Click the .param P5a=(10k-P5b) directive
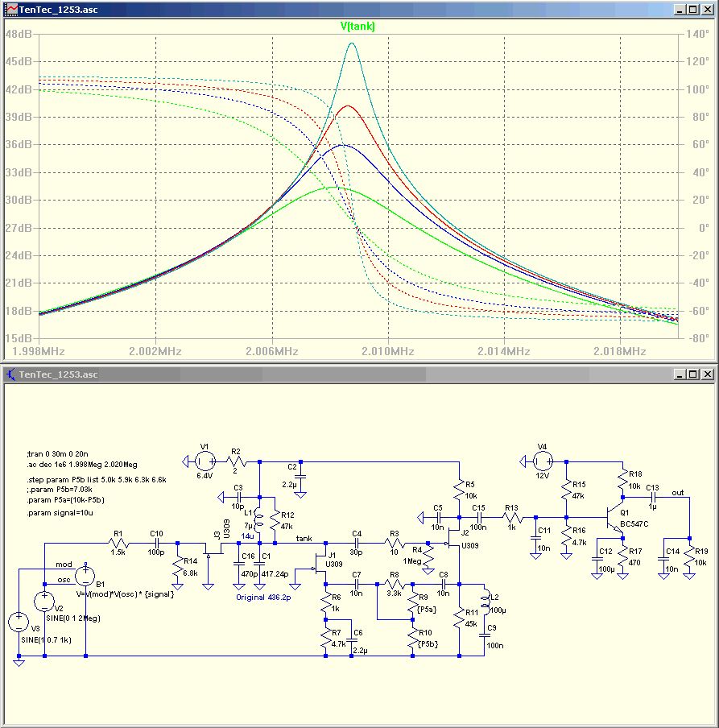Image resolution: width=719 pixels, height=728 pixels. 65,500
